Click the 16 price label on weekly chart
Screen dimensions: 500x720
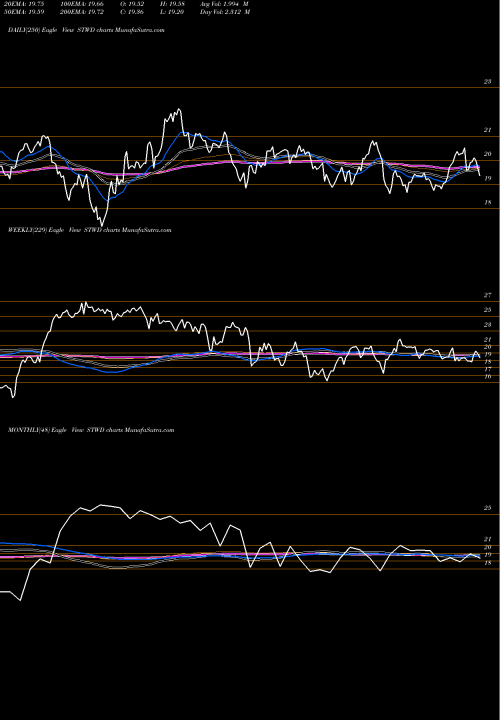[488, 377]
